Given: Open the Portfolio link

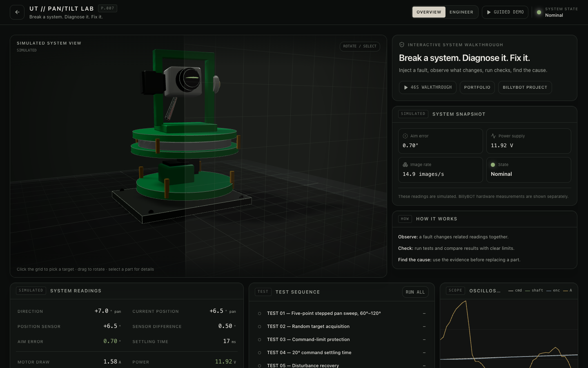Looking at the screenshot, I should (x=477, y=88).
